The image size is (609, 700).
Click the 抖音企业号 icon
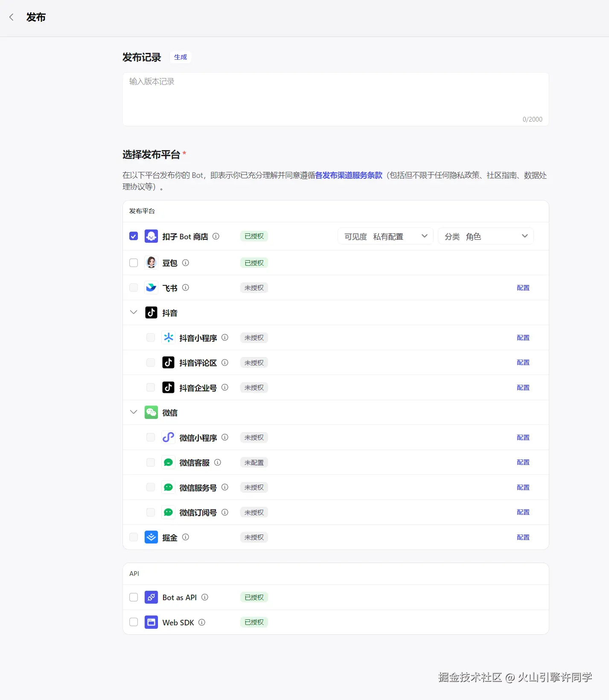(x=168, y=388)
